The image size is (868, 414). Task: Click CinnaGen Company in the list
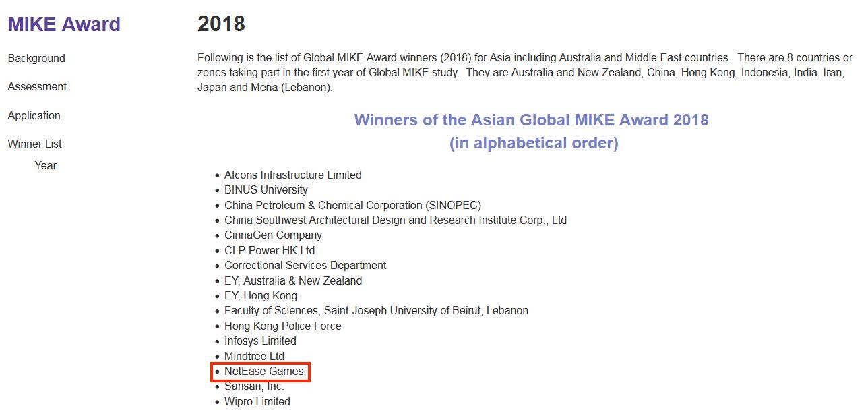pos(273,235)
